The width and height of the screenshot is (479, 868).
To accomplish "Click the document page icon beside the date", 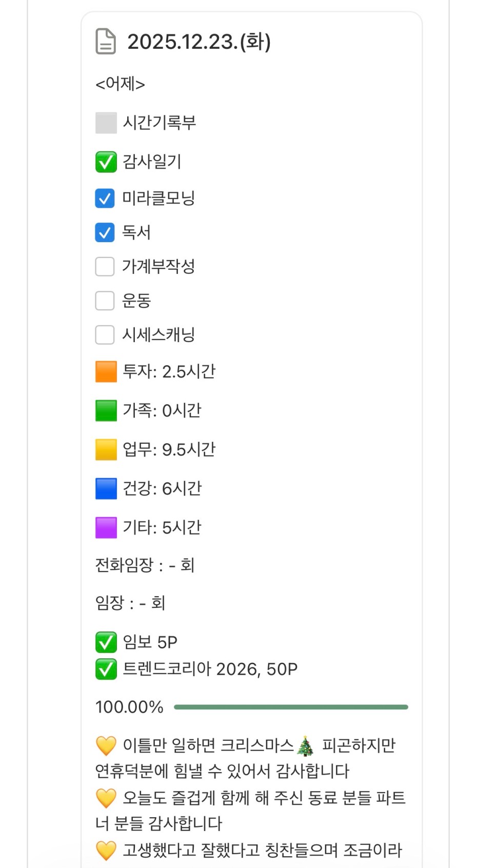I will coord(106,42).
